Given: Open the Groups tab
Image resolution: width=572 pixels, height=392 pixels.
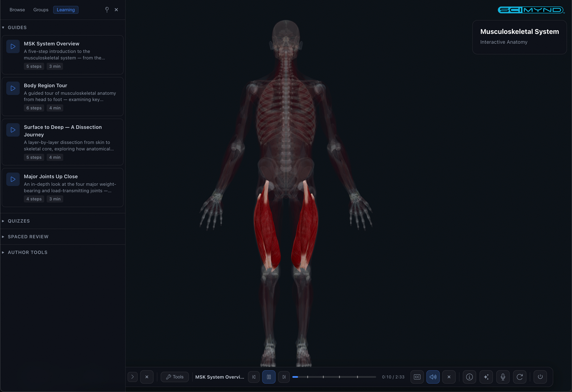Looking at the screenshot, I should (41, 10).
